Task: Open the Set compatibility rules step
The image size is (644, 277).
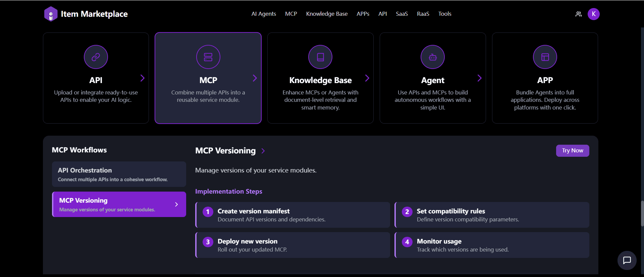Action: [492, 215]
